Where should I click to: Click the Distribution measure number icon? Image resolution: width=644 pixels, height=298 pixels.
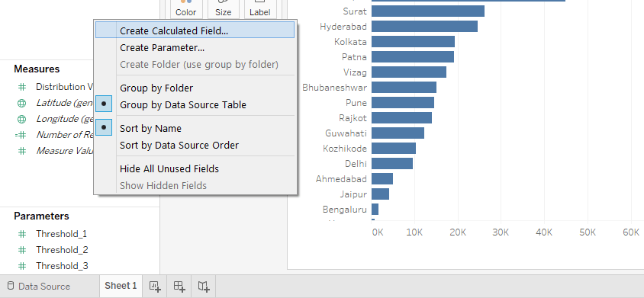22,87
